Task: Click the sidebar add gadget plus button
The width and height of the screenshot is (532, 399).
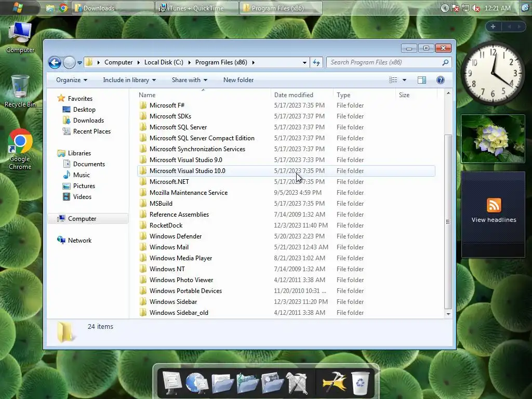Action: tap(493, 26)
